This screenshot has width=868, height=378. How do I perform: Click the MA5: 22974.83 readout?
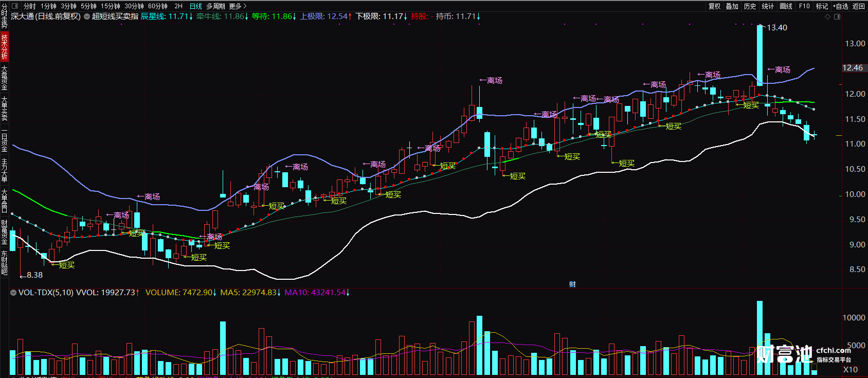[x=250, y=293]
